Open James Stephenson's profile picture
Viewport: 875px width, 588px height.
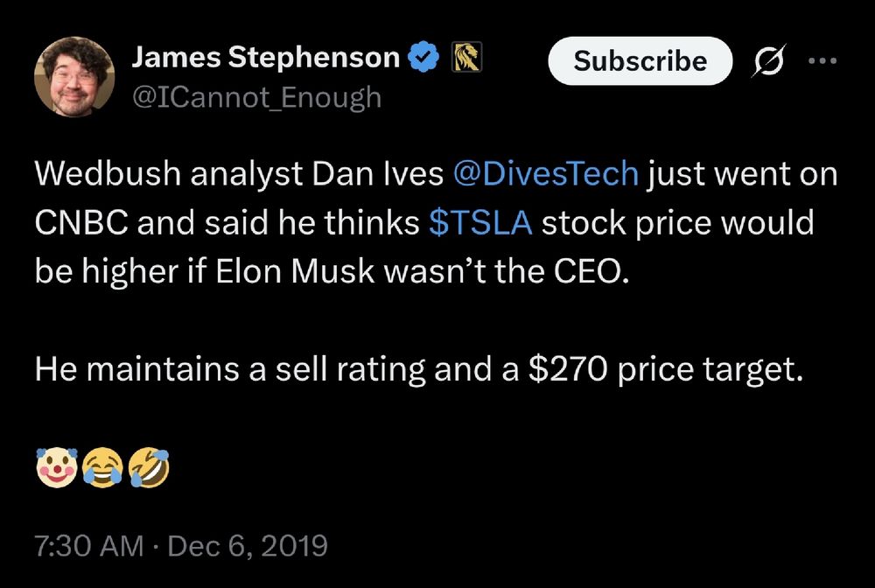click(74, 77)
